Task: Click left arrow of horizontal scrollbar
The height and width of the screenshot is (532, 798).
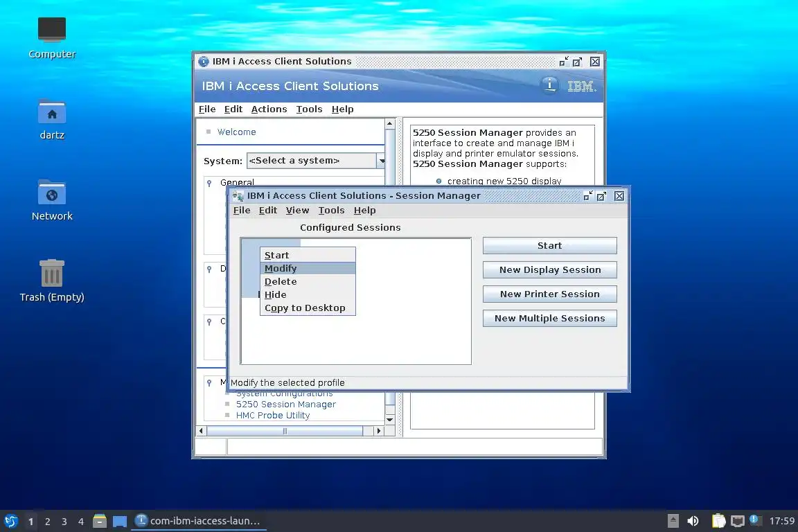Action: 202,431
